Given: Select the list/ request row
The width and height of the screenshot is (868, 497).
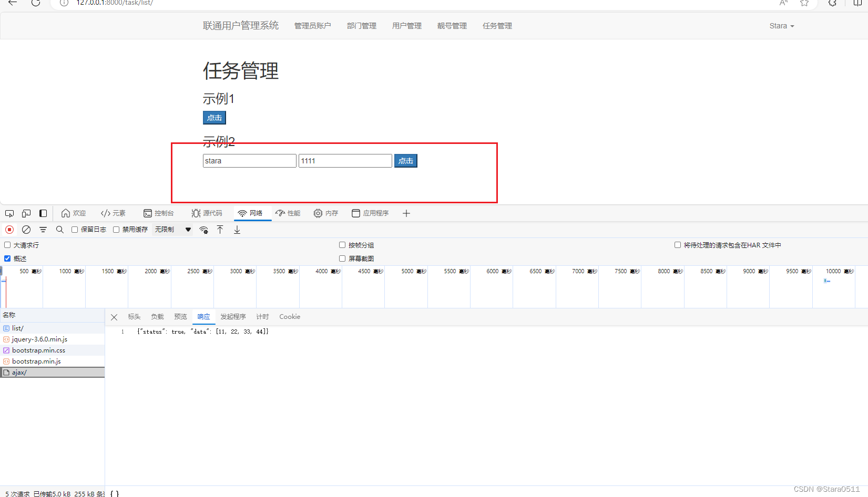Looking at the screenshot, I should pos(53,328).
